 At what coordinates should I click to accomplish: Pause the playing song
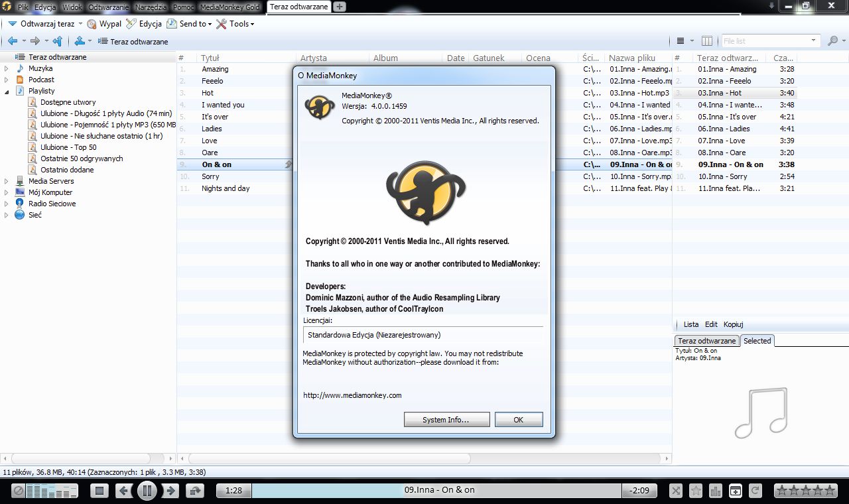147,491
